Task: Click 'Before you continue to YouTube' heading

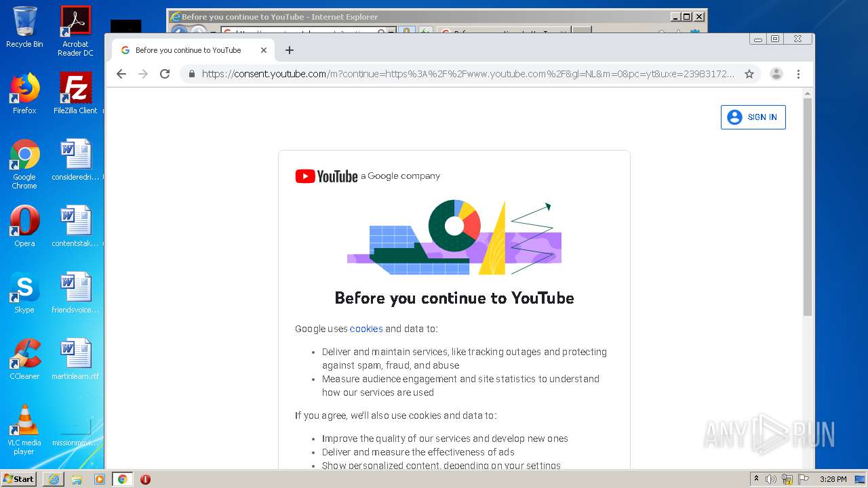Action: pos(454,298)
